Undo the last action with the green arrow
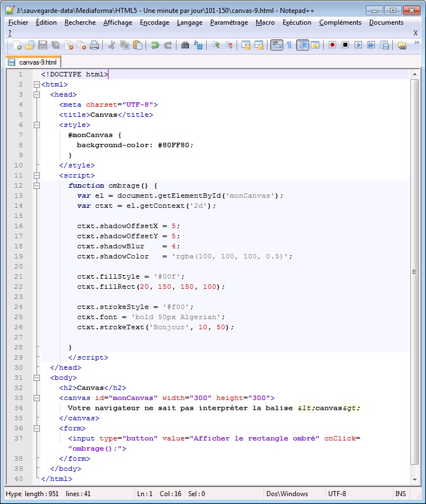The image size is (426, 504). 155,46
